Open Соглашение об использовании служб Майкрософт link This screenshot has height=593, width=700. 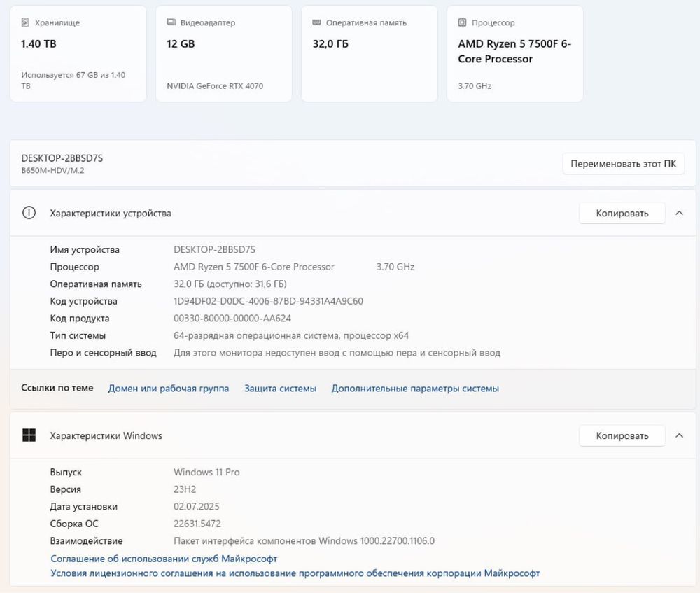164,559
